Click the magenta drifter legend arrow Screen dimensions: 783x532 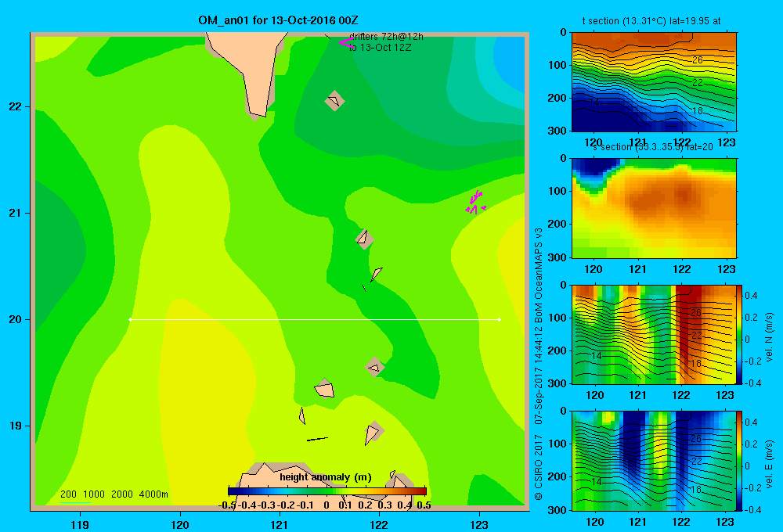pyautogui.click(x=346, y=42)
